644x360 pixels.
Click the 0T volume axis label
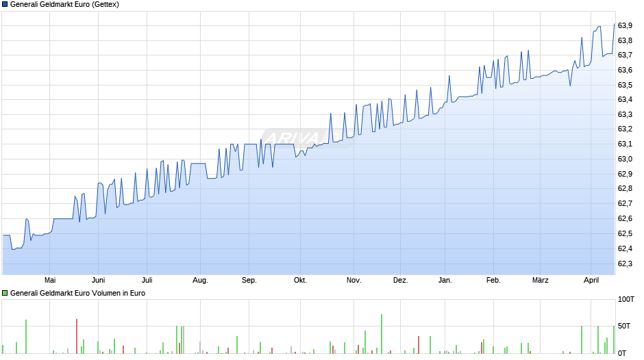point(622,353)
